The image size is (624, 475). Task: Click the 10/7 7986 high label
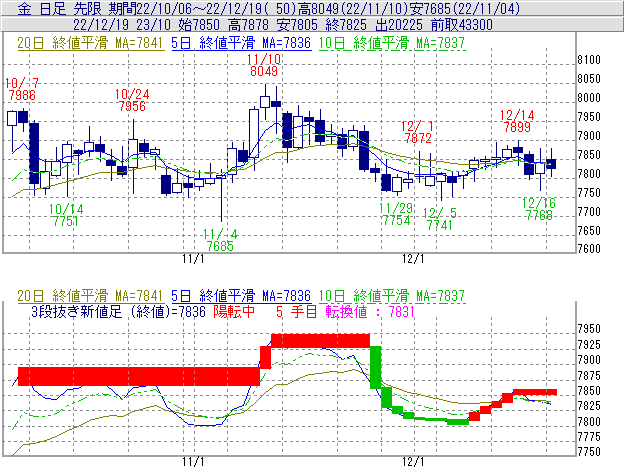click(22, 89)
